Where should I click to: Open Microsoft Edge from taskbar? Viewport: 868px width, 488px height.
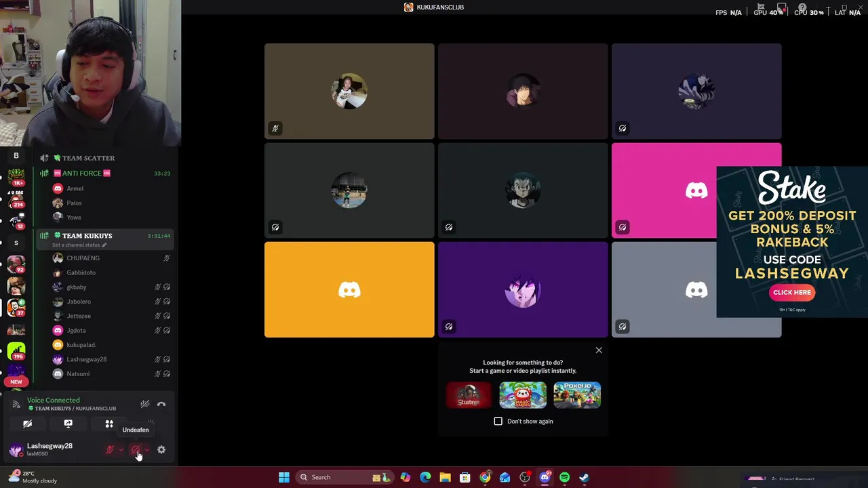pyautogui.click(x=425, y=477)
